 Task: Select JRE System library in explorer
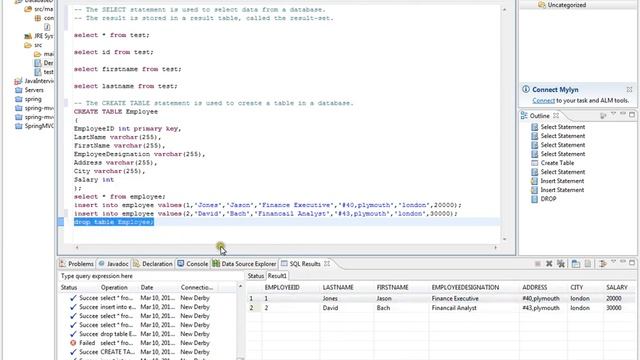coord(39,36)
